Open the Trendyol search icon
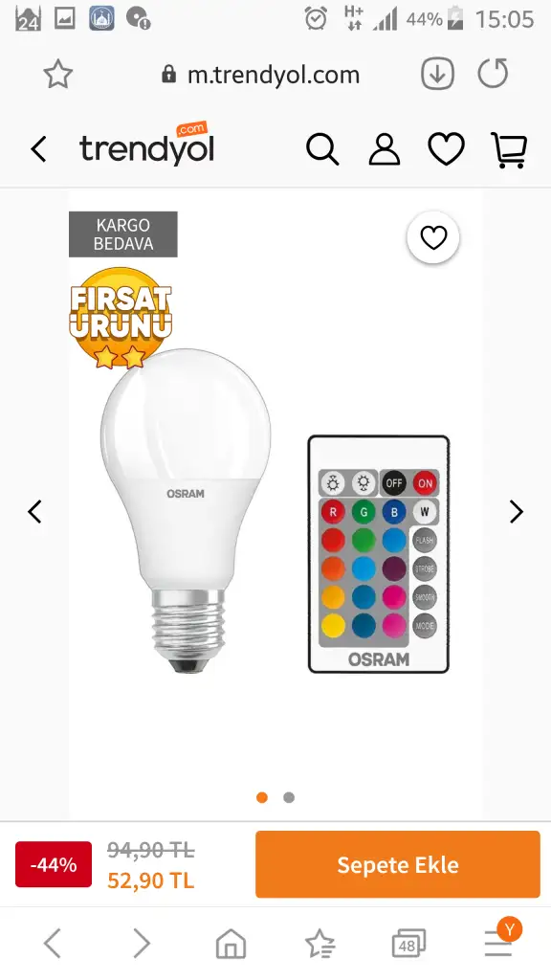This screenshot has height=980, width=551. click(x=322, y=150)
